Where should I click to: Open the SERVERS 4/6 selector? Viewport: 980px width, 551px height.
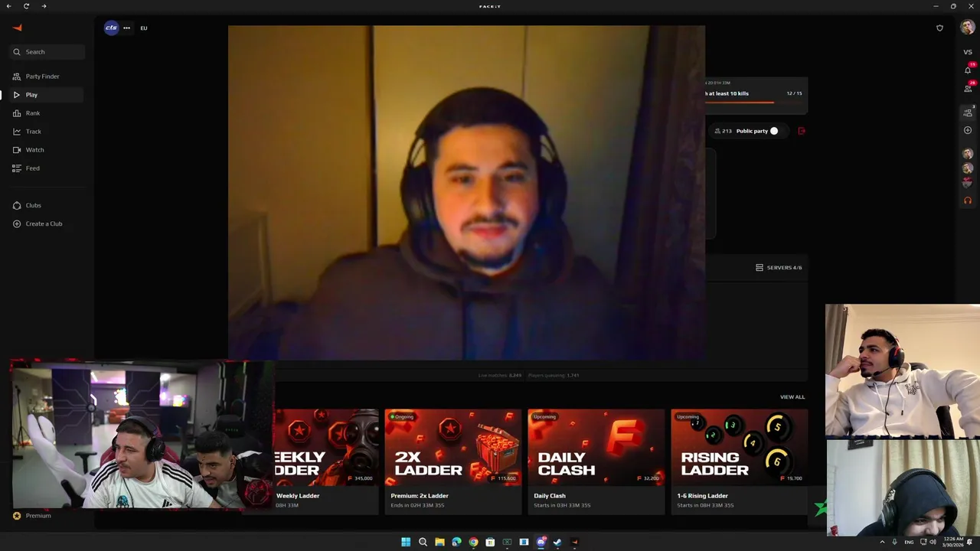[x=779, y=268]
